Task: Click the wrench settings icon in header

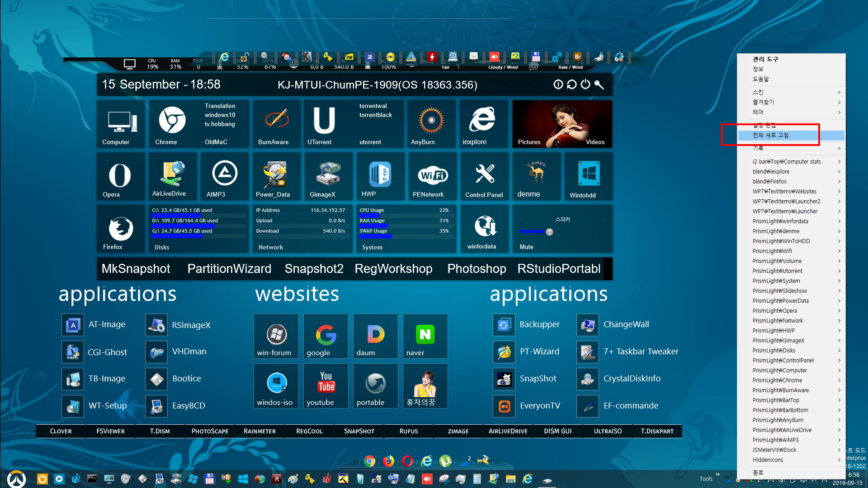Action: [x=599, y=84]
